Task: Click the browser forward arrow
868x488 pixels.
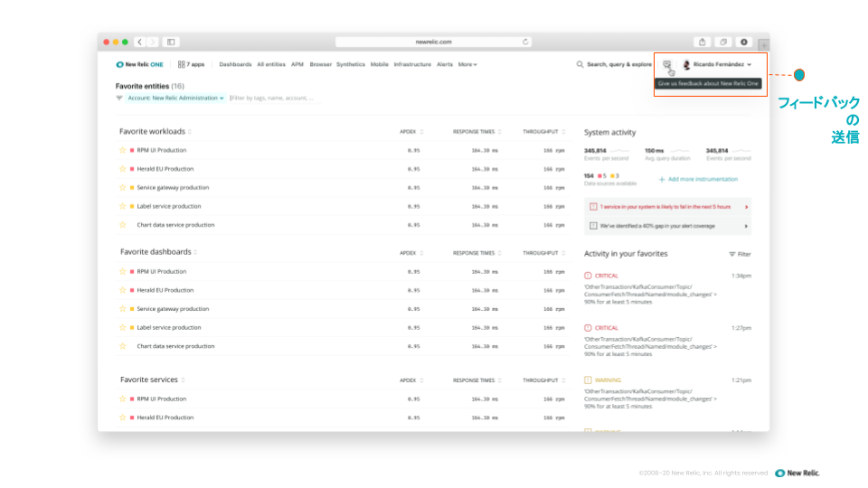Action: point(153,42)
